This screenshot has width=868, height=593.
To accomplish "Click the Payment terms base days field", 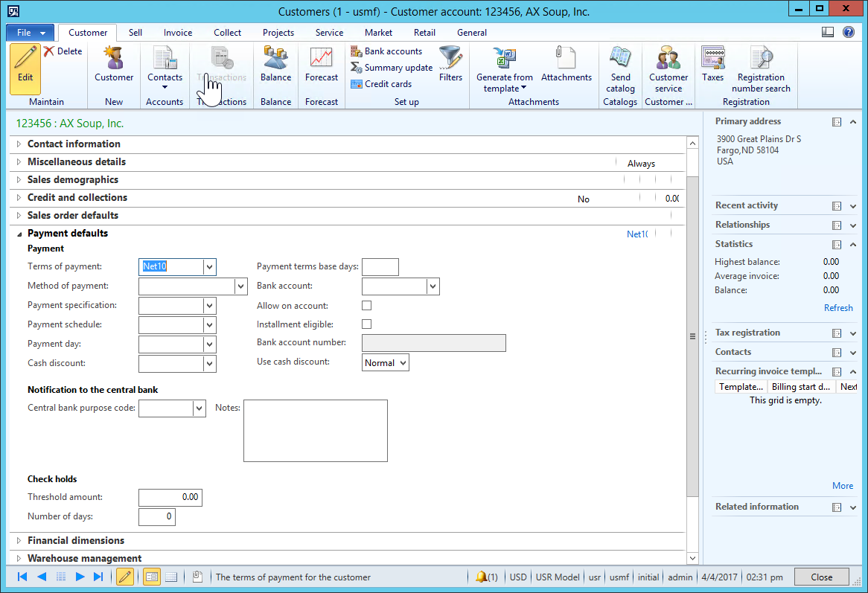I will click(380, 267).
